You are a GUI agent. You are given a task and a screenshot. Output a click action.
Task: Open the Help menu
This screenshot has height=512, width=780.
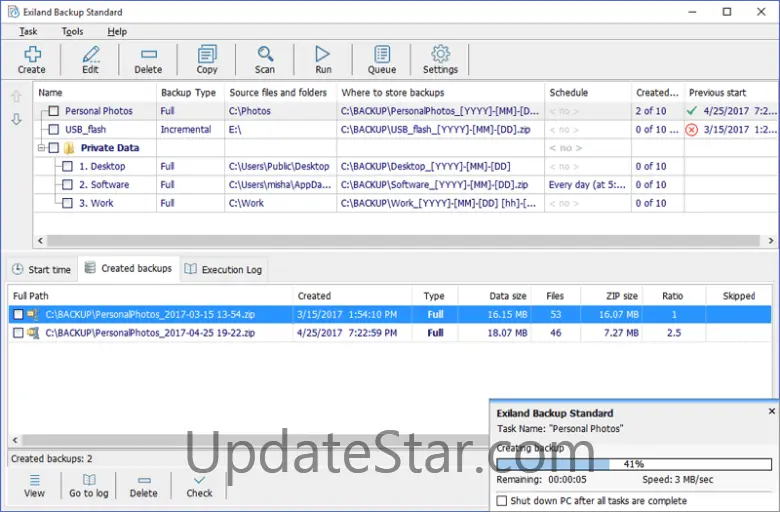point(117,31)
